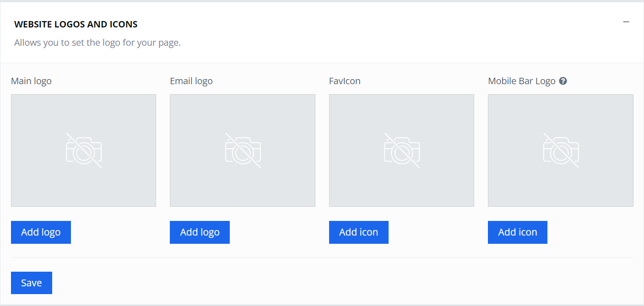644x306 pixels.
Task: Click Add icon under Mobile Bar Logo
Action: [x=518, y=232]
